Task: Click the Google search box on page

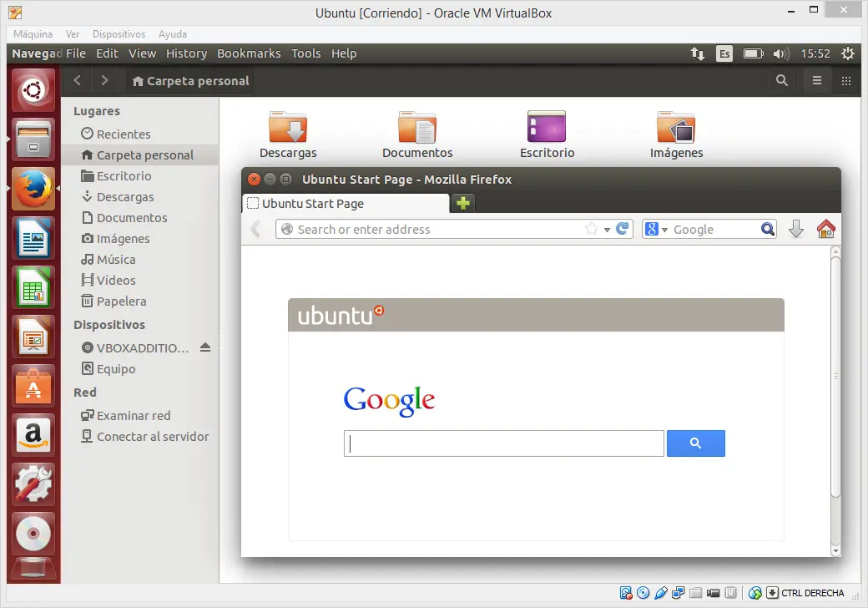Action: pos(504,443)
